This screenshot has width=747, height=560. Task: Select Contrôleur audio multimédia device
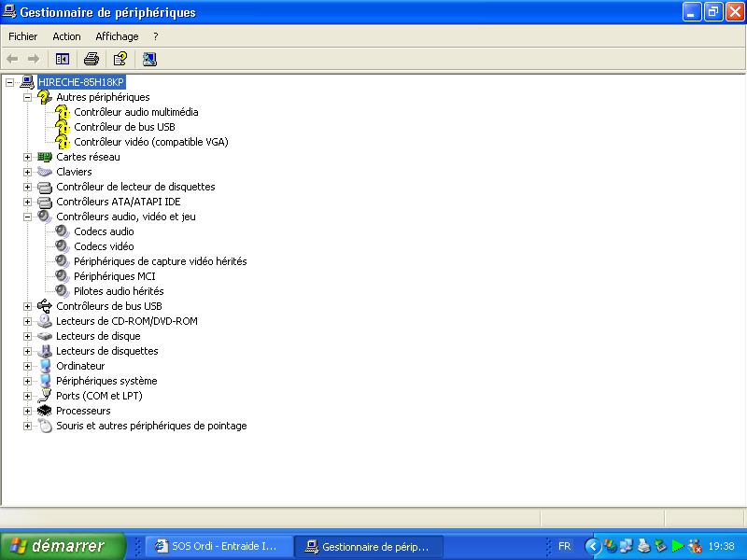tap(136, 112)
